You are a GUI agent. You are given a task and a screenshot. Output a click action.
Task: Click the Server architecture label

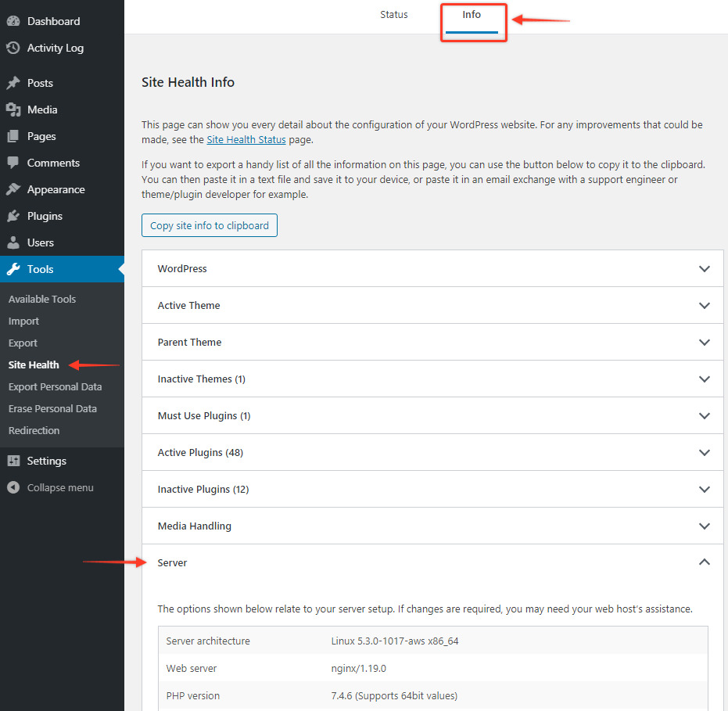point(208,641)
